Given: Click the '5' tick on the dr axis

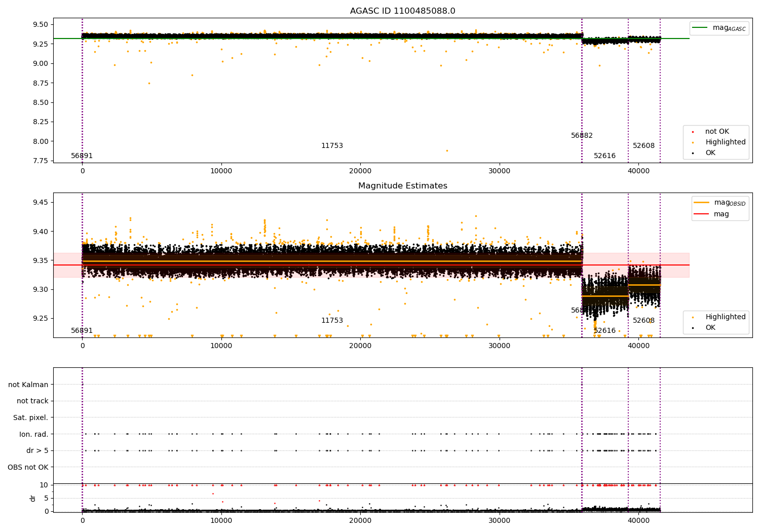Looking at the screenshot, I should (x=46, y=499).
